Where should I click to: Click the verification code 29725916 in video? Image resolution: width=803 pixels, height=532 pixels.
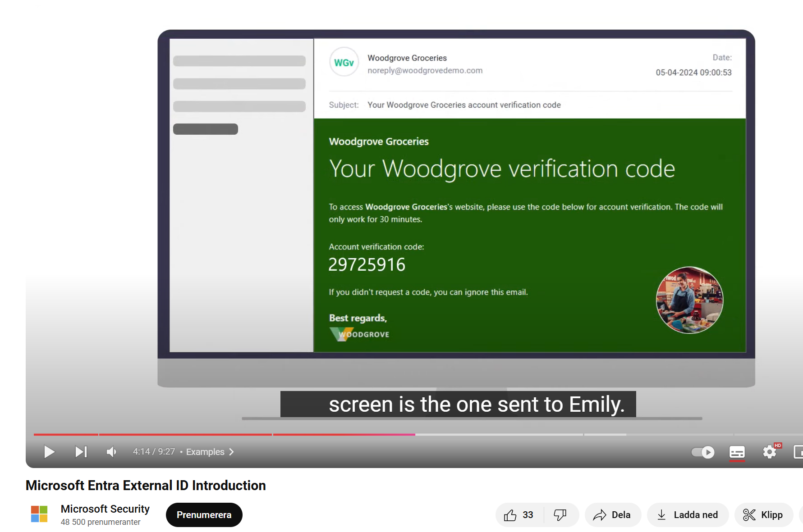click(x=367, y=265)
